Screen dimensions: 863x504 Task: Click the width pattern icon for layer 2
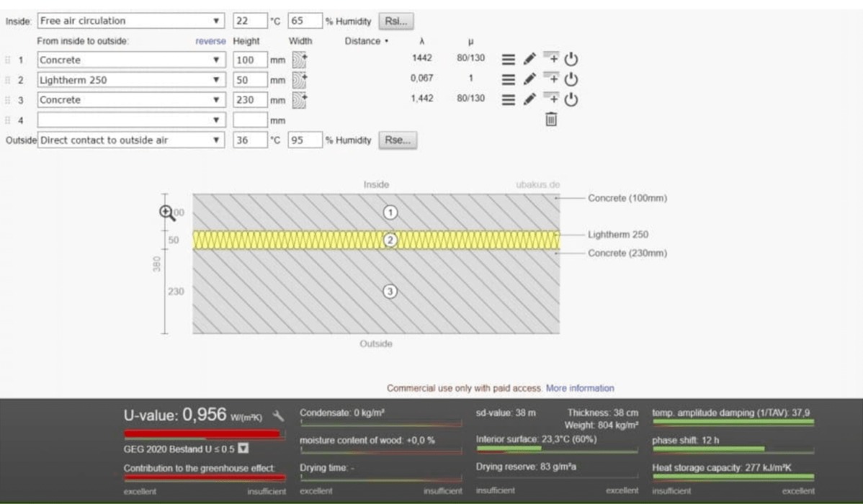pyautogui.click(x=299, y=79)
